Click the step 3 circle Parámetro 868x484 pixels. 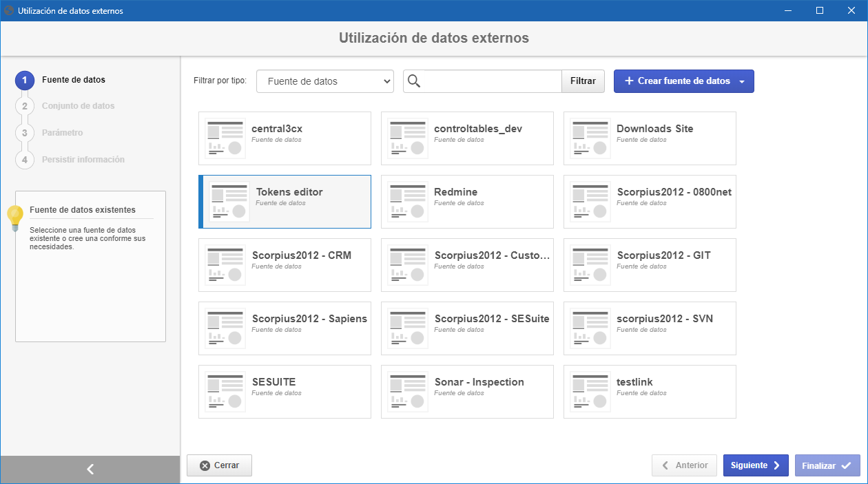click(x=24, y=133)
